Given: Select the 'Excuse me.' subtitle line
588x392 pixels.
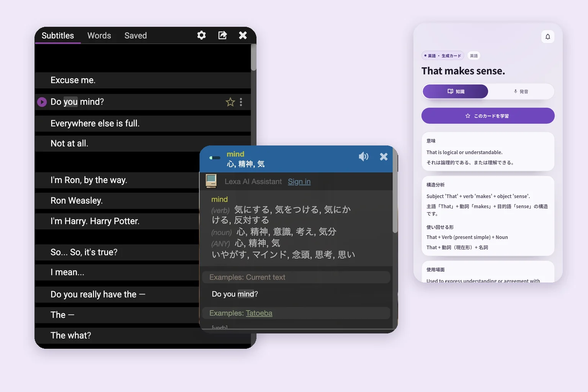Looking at the screenshot, I should tap(143, 80).
